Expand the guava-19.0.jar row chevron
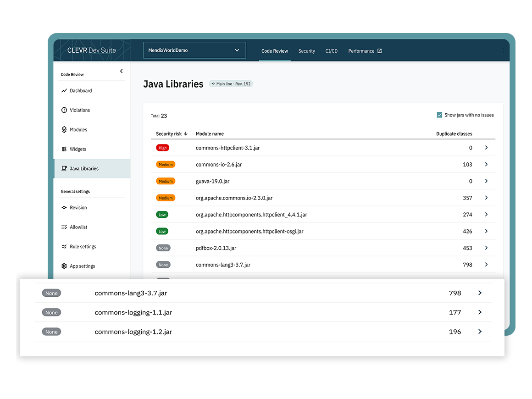The width and height of the screenshot is (532, 399). pos(486,181)
